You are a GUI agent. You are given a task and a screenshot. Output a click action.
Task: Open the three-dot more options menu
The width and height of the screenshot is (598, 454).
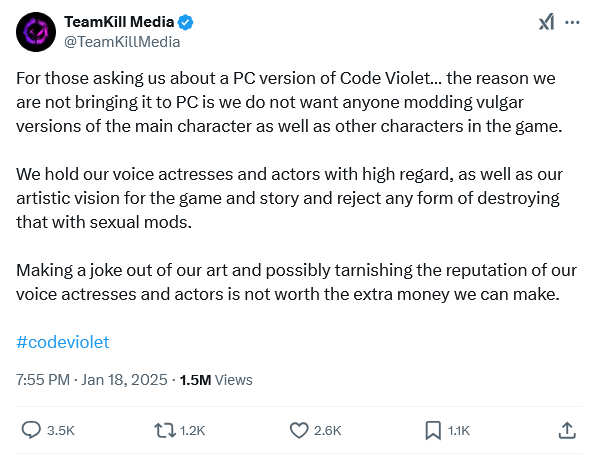pyautogui.click(x=572, y=23)
